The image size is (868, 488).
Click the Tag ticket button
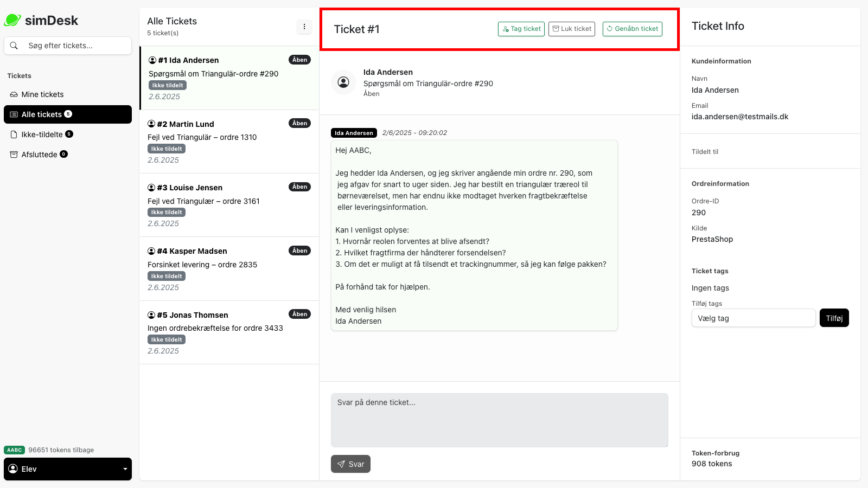521,29
